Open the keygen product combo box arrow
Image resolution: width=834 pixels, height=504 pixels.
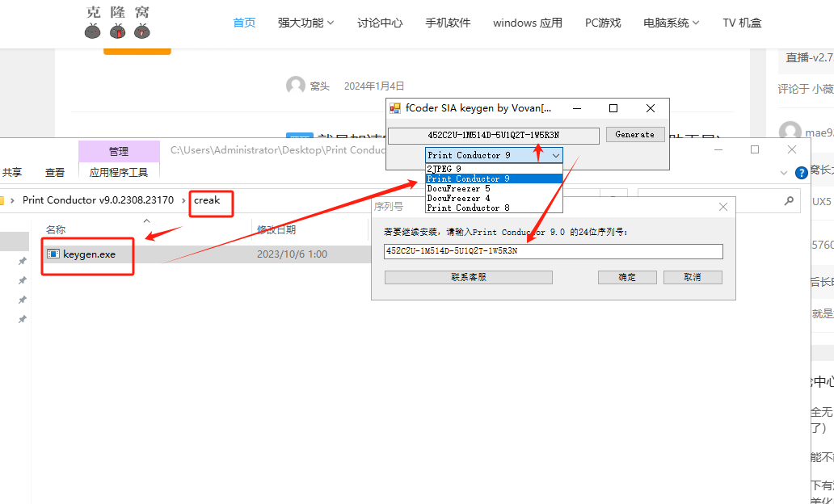point(556,155)
